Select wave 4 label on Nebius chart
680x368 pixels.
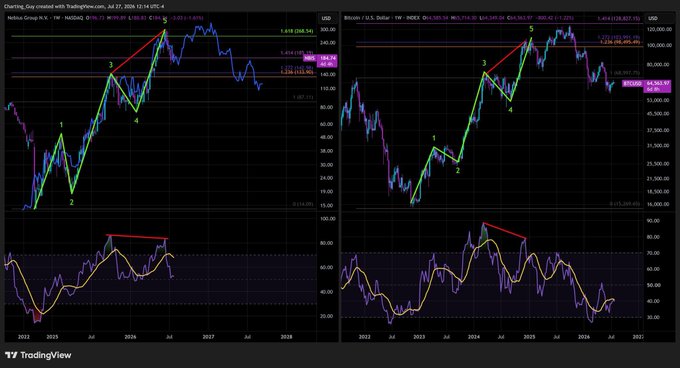point(136,120)
